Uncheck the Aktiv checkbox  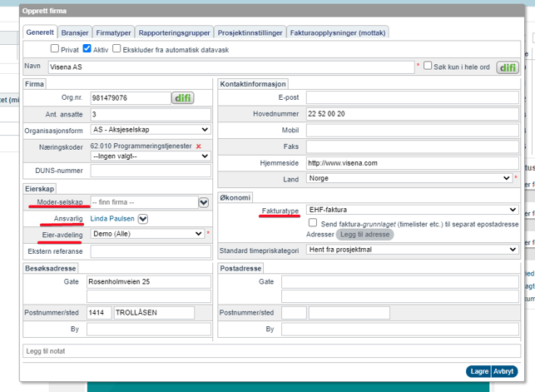pos(87,49)
